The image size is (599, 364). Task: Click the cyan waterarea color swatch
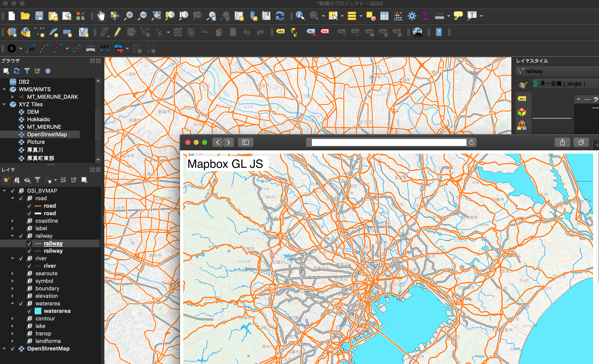pyautogui.click(x=38, y=311)
